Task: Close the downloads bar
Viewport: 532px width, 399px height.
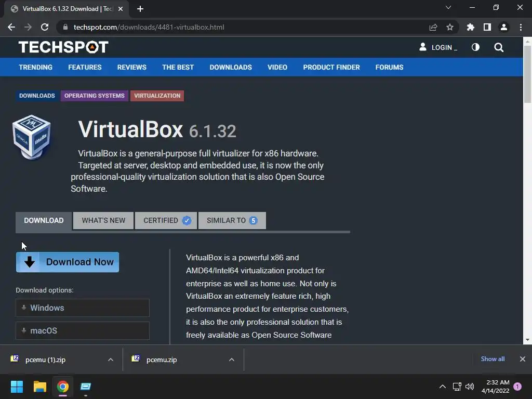Action: click(523, 359)
